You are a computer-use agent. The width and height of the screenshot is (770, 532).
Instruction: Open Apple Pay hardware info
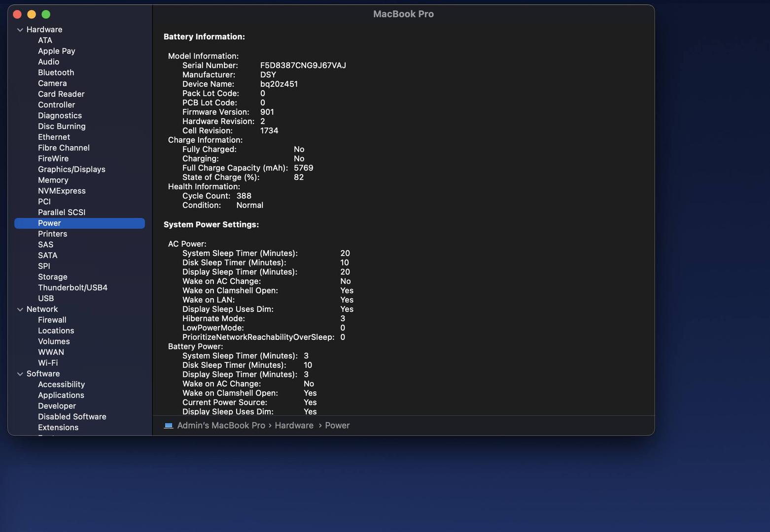click(x=57, y=51)
